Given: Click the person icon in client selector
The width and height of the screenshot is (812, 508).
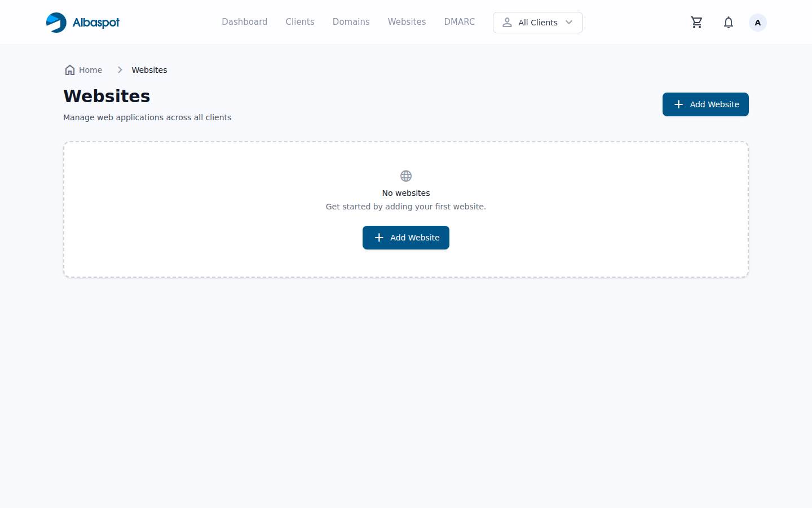Looking at the screenshot, I should click(507, 23).
